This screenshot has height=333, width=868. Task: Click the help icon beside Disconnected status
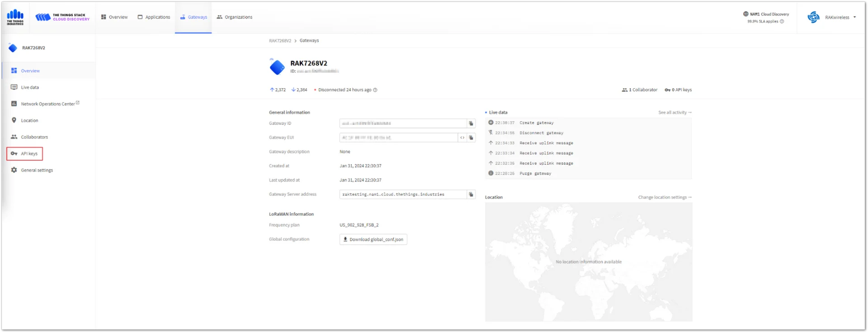click(375, 90)
